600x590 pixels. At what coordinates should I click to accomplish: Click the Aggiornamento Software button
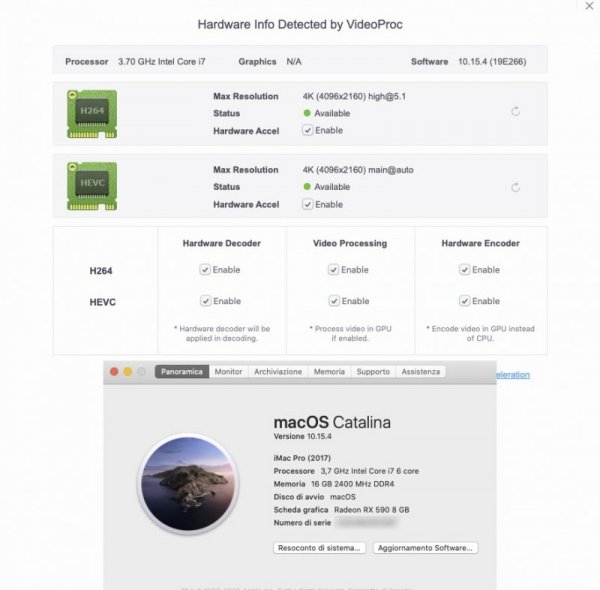(x=425, y=548)
